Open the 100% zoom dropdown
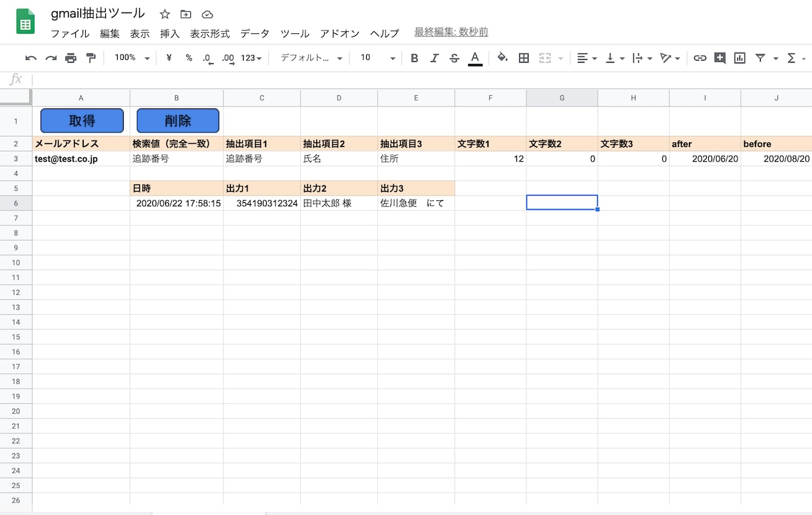Image resolution: width=812 pixels, height=515 pixels. [x=132, y=58]
